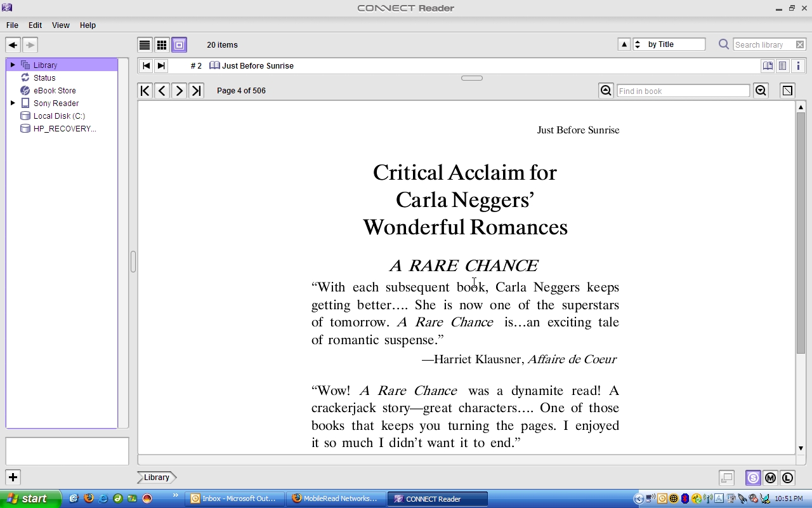Launch Firefox from Quick Launch
This screenshot has height=508, width=812.
point(88,498)
